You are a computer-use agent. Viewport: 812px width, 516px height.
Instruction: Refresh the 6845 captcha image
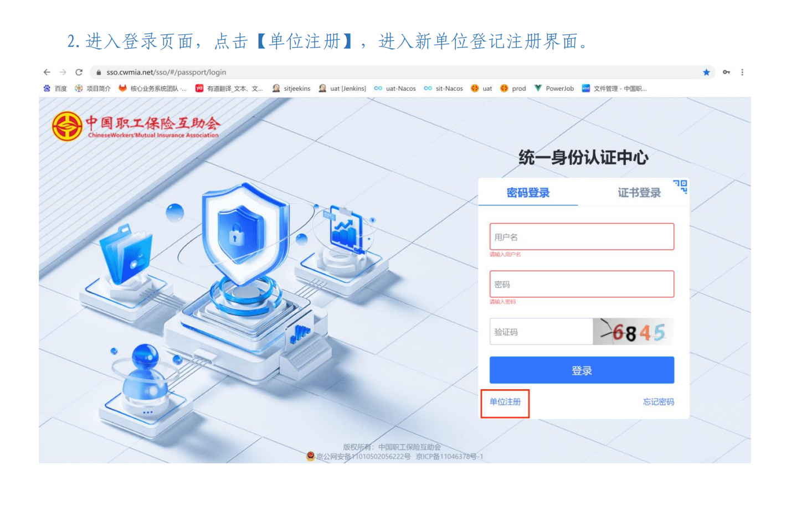tap(634, 332)
